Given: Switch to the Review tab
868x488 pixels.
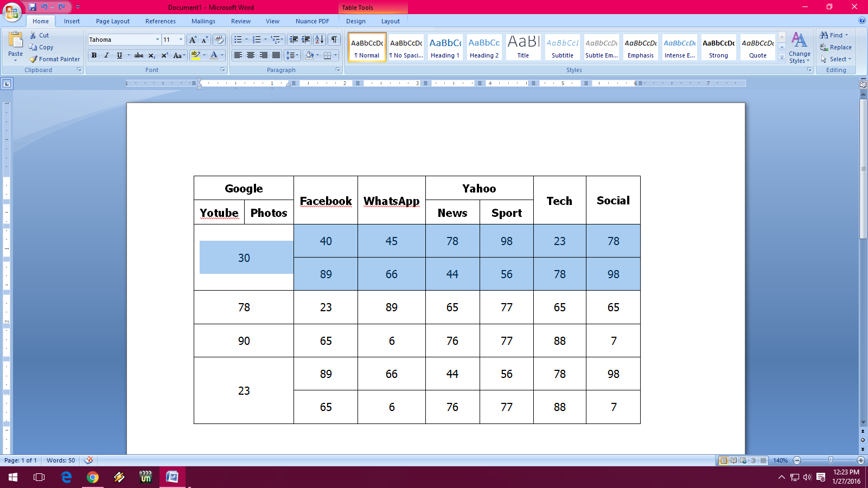Looking at the screenshot, I should 240,21.
